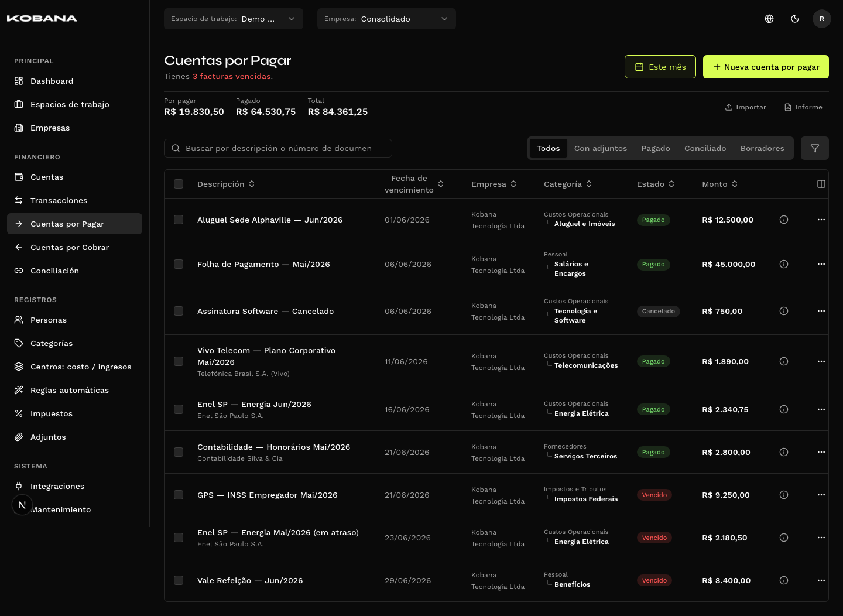Switch to Todos tab

pos(549,148)
